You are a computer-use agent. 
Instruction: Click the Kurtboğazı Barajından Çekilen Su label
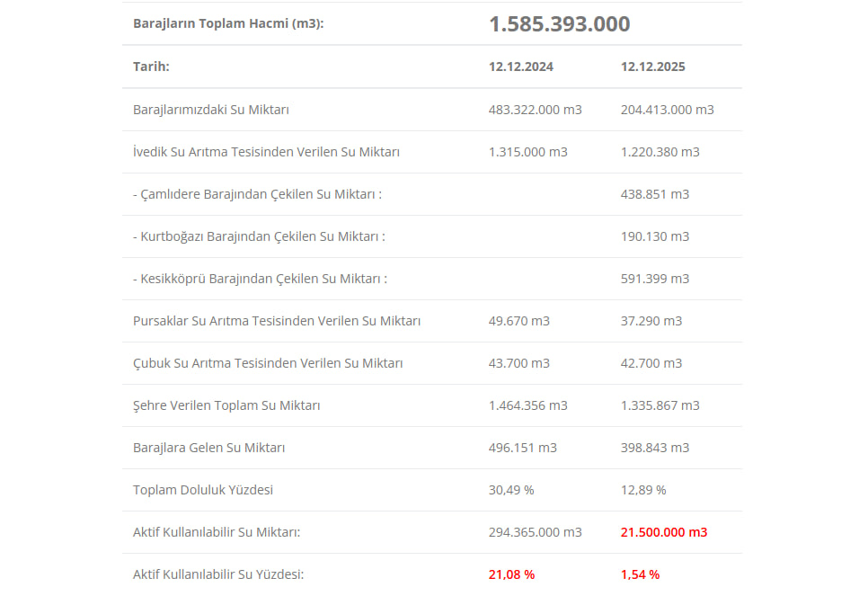[x=259, y=236]
